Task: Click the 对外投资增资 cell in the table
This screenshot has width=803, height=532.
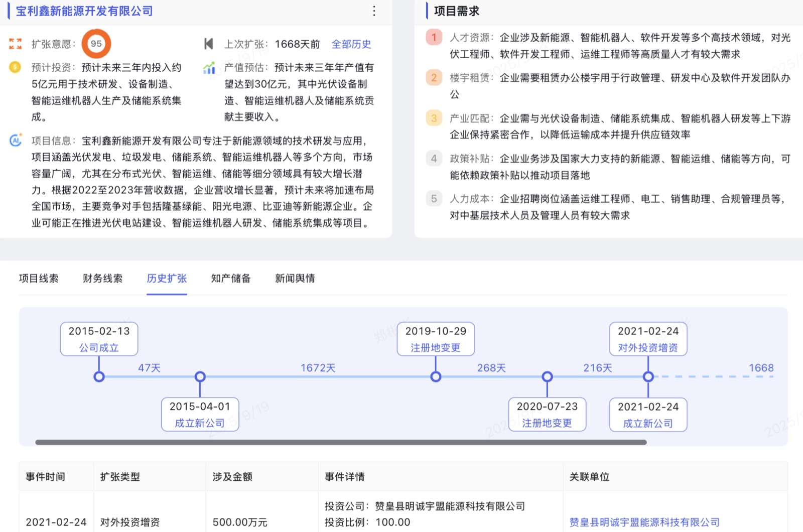Action: tap(130, 522)
